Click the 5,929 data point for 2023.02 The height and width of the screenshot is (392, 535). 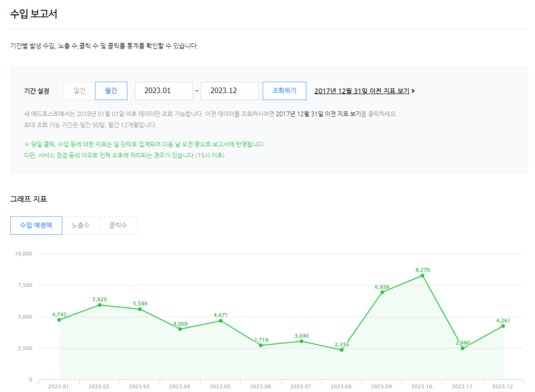(x=99, y=305)
